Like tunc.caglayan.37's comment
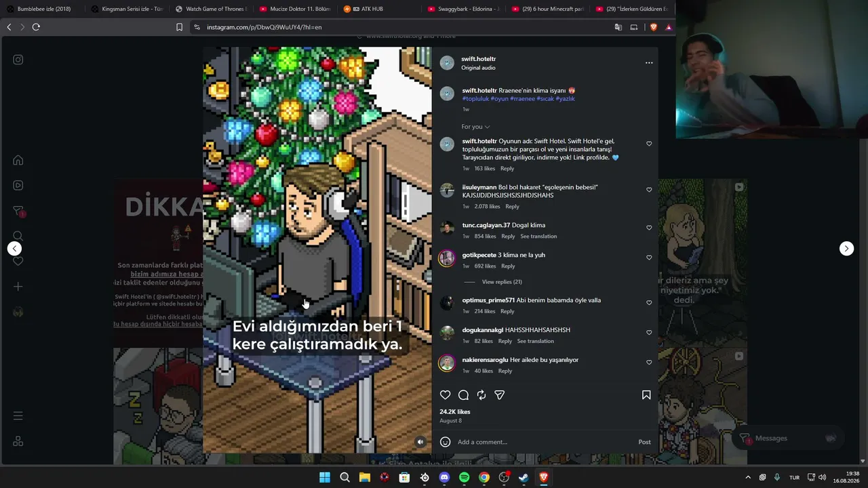 click(x=649, y=228)
